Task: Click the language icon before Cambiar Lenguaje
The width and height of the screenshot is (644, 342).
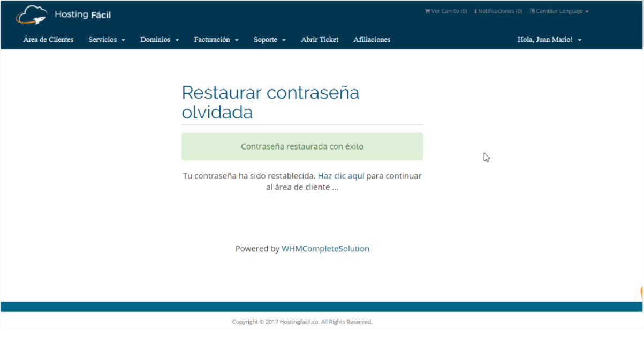Action: click(x=532, y=11)
